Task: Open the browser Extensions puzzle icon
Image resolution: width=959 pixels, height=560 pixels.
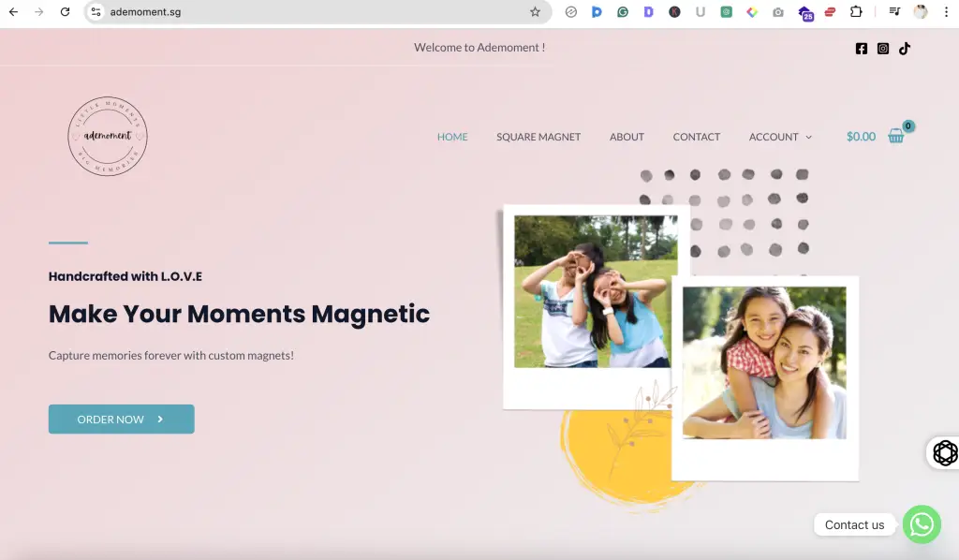Action: (856, 12)
